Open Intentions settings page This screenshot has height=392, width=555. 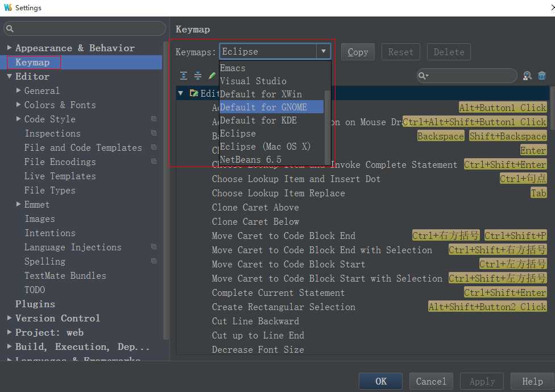pyautogui.click(x=50, y=233)
